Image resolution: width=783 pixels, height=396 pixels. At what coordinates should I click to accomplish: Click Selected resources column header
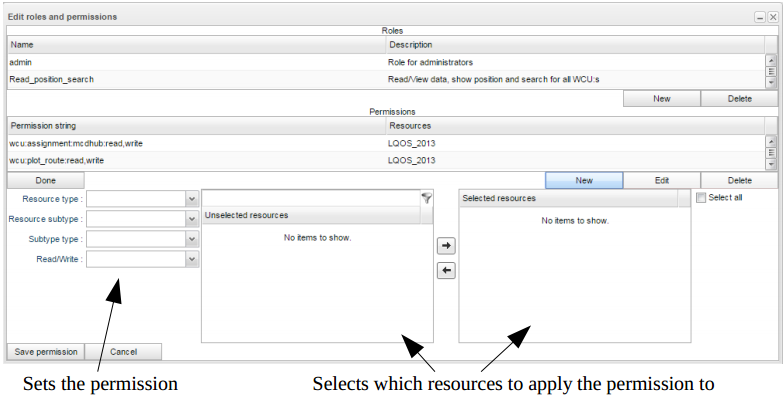[x=568, y=198]
